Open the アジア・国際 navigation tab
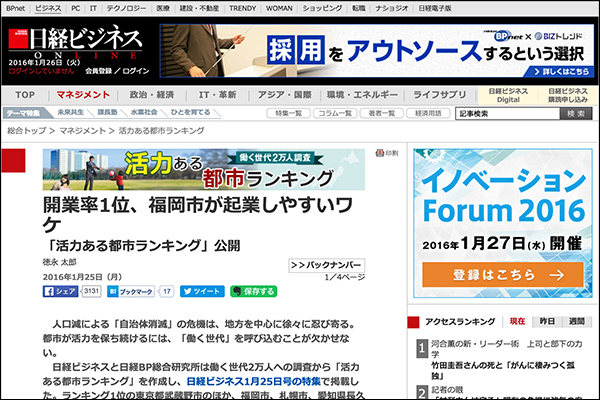This screenshot has width=600, height=400. [280, 95]
